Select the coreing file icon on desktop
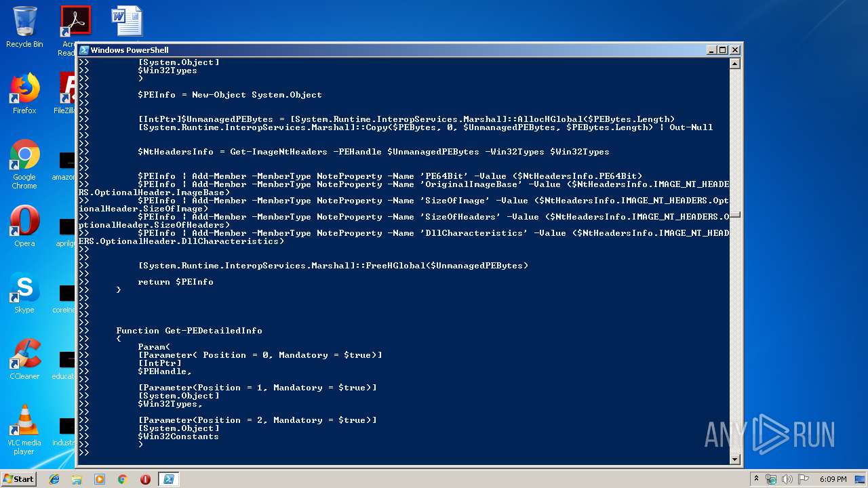This screenshot has height=488, width=868. point(65,299)
